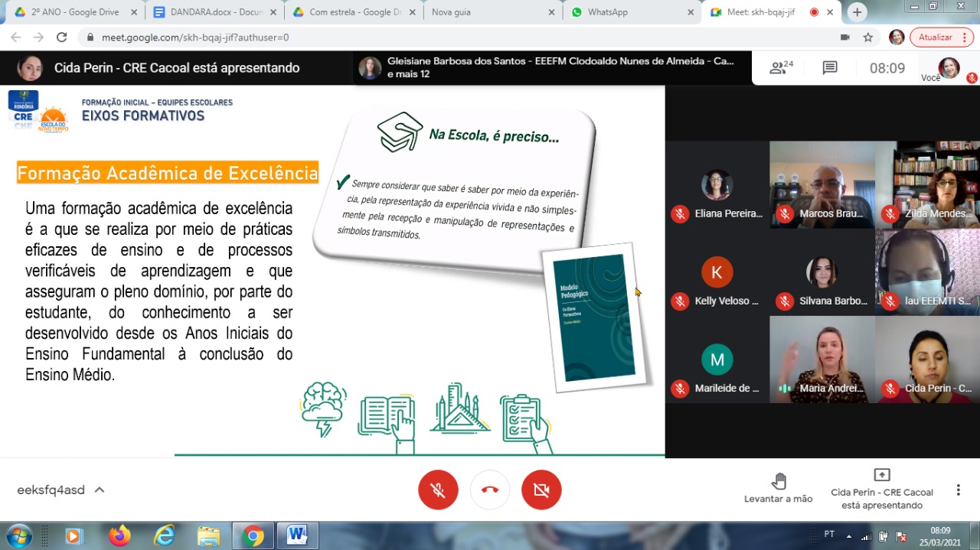Click muted mic icon on Kelly Veloso's tile

pos(680,301)
